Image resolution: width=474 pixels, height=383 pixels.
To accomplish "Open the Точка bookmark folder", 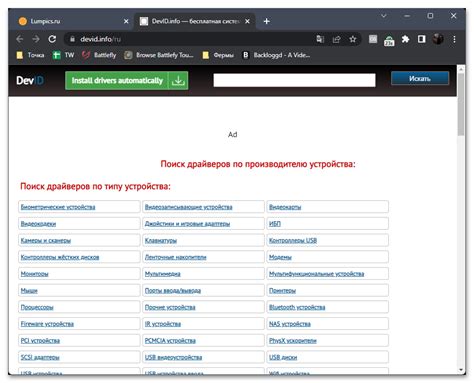I will tap(30, 55).
